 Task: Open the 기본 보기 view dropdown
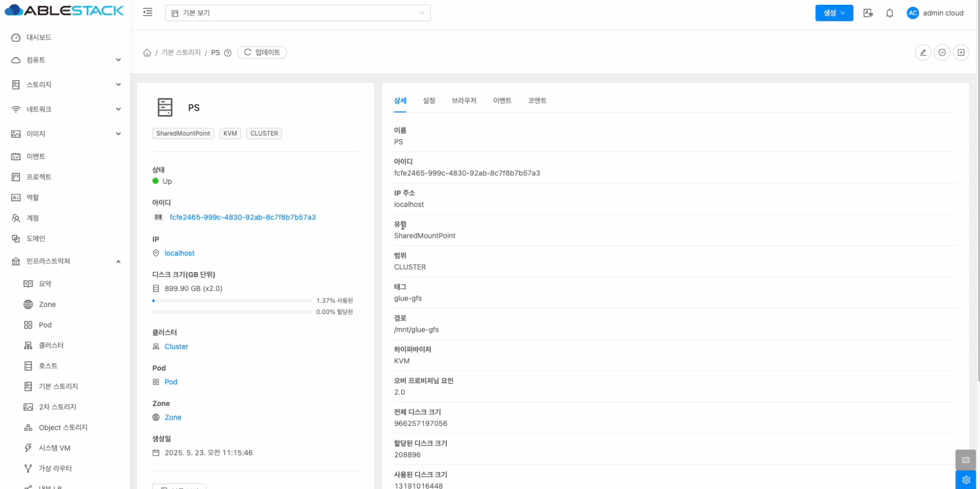(x=298, y=13)
